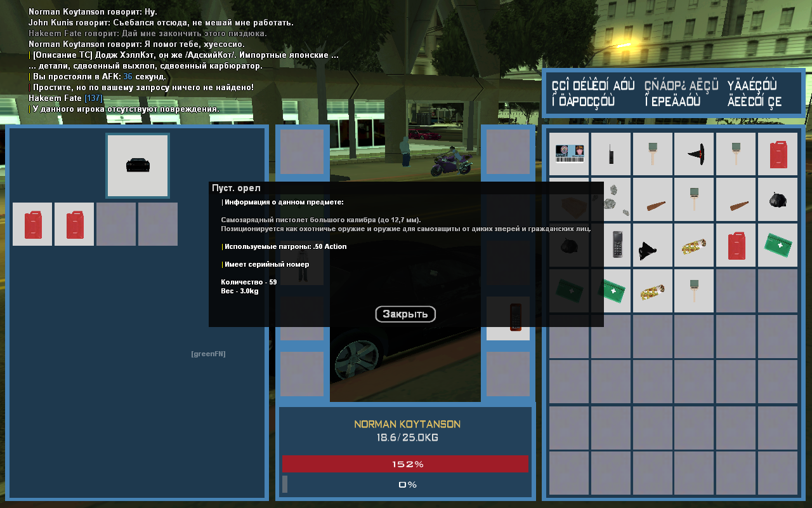Pick the black witch hat item
The image size is (812, 508).
click(694, 153)
